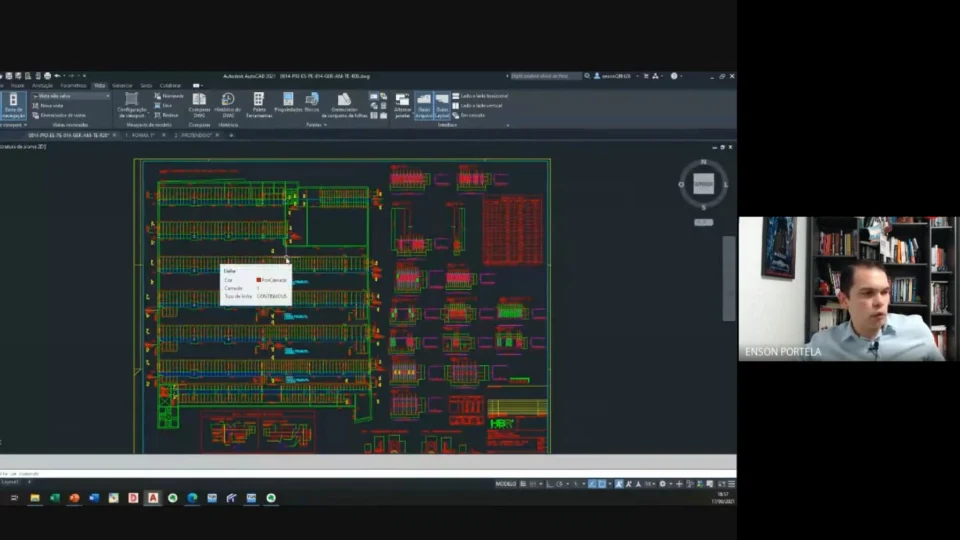Screen dimensions: 960x540
Task: Open the Paleta Ferramentas panel
Action: coord(258,105)
